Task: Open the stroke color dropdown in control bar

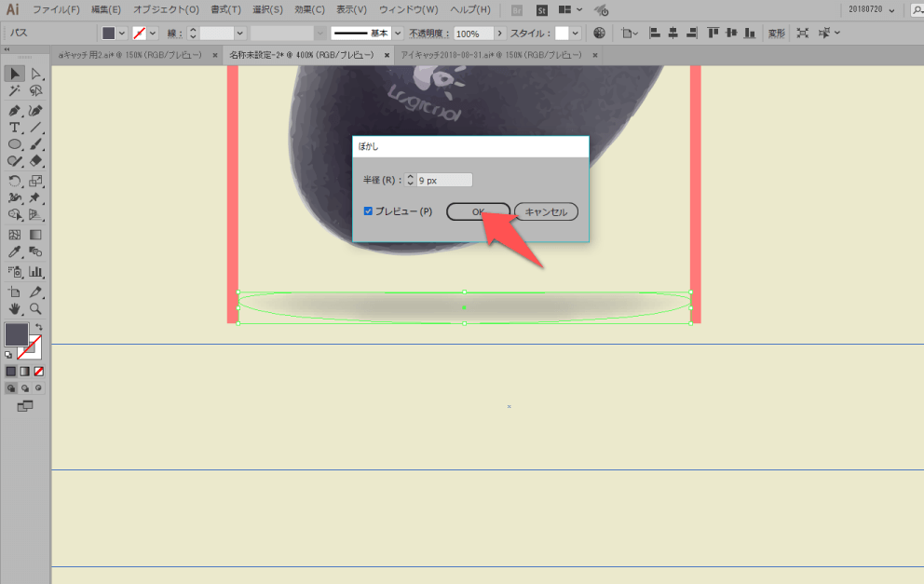Action: 153,33
